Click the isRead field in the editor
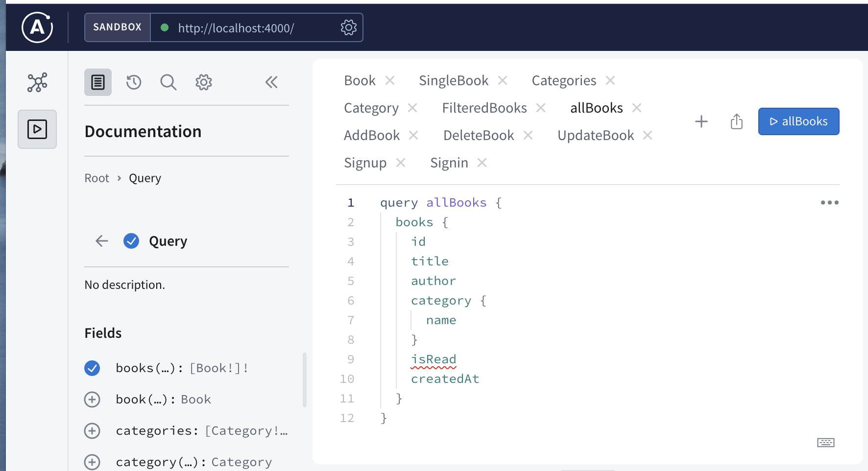This screenshot has height=471, width=868. [434, 359]
